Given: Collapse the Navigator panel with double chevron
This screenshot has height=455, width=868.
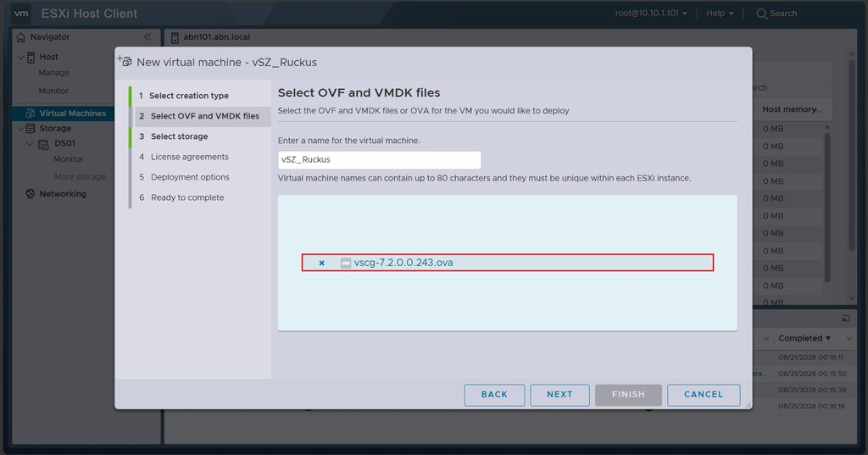Looking at the screenshot, I should point(147,36).
